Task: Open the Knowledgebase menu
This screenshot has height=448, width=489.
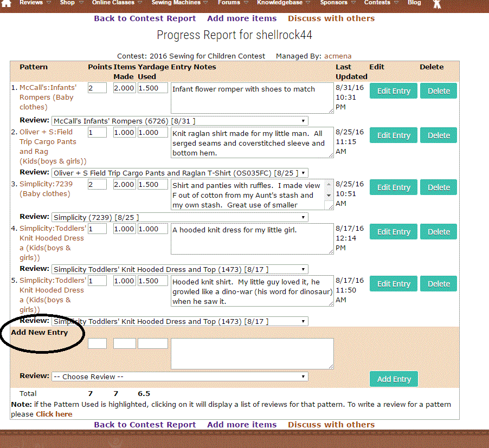Action: [x=280, y=3]
